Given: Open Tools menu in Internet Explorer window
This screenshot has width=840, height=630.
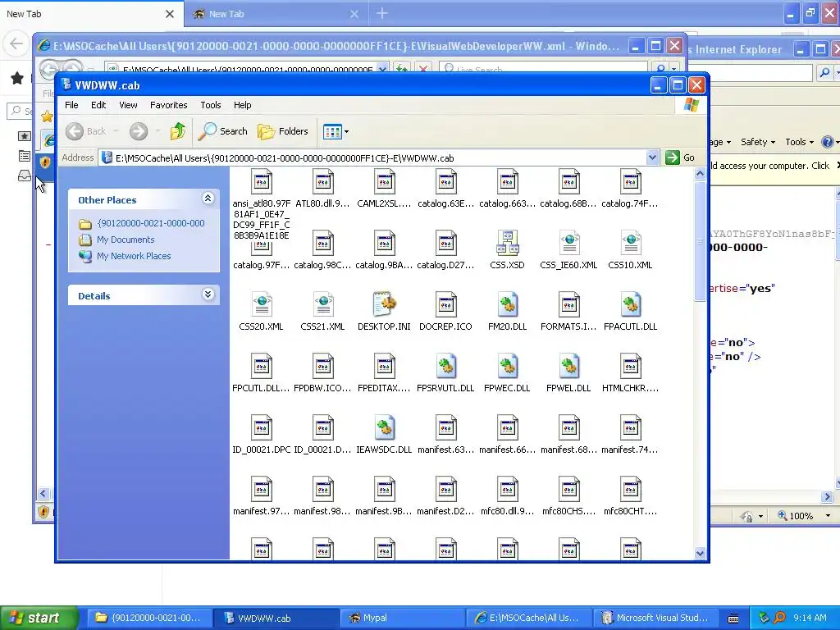Looking at the screenshot, I should (x=799, y=142).
